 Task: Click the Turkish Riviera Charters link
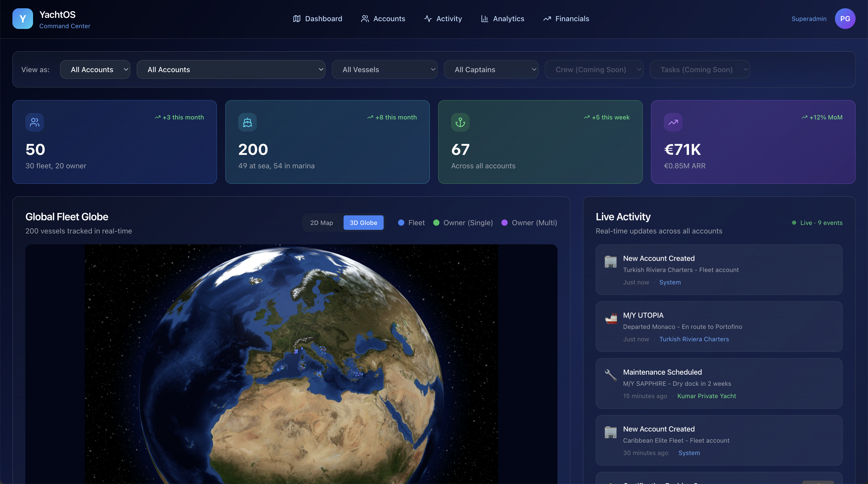[694, 339]
